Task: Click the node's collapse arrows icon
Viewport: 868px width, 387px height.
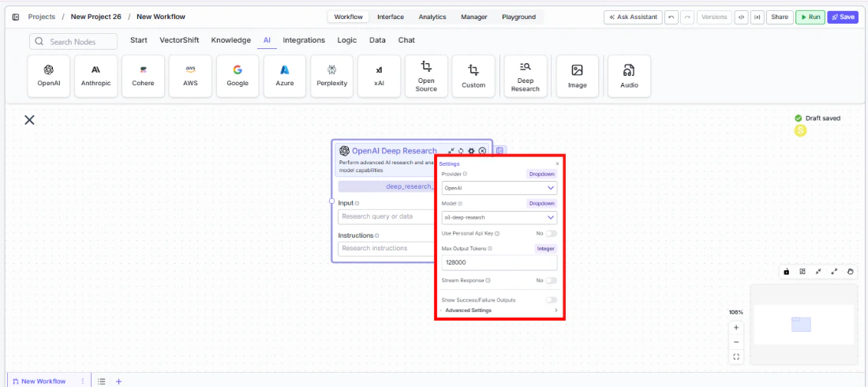Action: tap(451, 151)
